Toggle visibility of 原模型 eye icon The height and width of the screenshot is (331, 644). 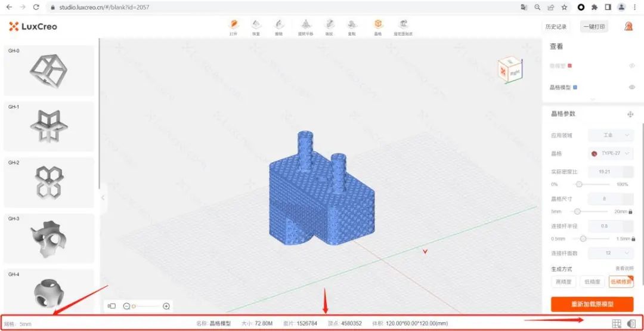[x=631, y=66]
